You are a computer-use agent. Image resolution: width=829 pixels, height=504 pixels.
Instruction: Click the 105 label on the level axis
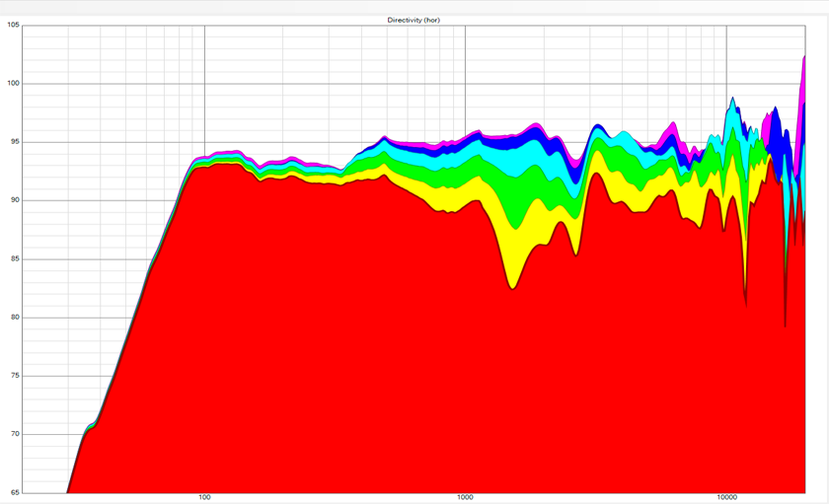(13, 25)
